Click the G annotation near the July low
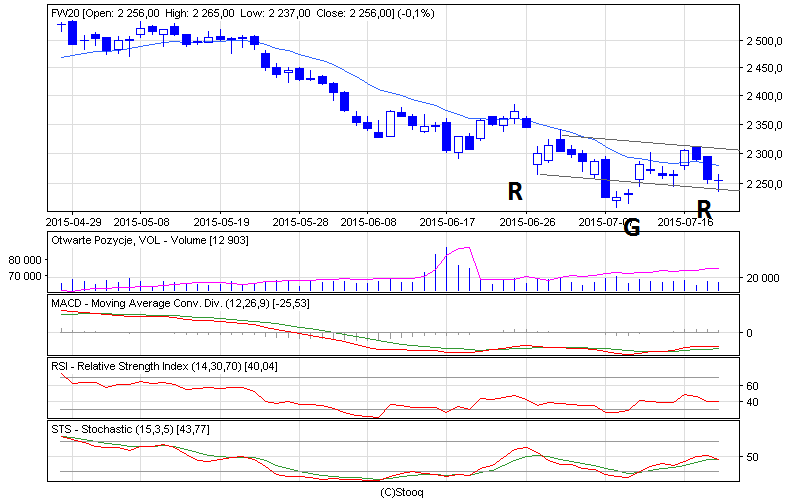The width and height of the screenshot is (800, 500). (x=632, y=228)
